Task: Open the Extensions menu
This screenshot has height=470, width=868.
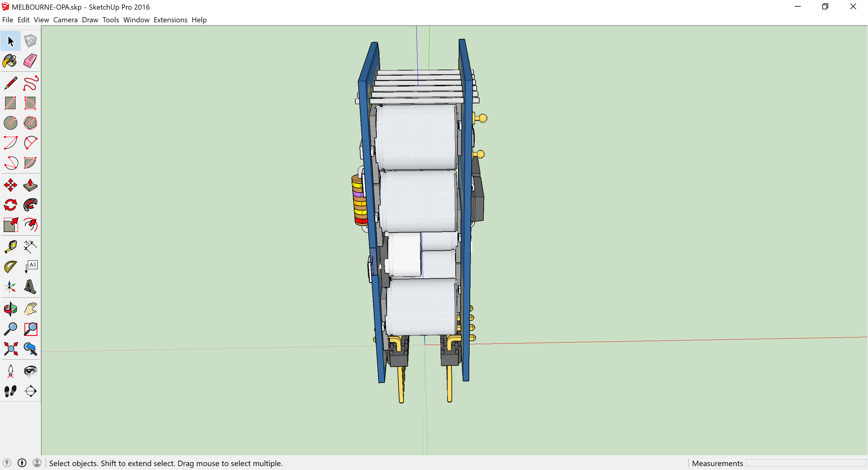Action: 170,20
